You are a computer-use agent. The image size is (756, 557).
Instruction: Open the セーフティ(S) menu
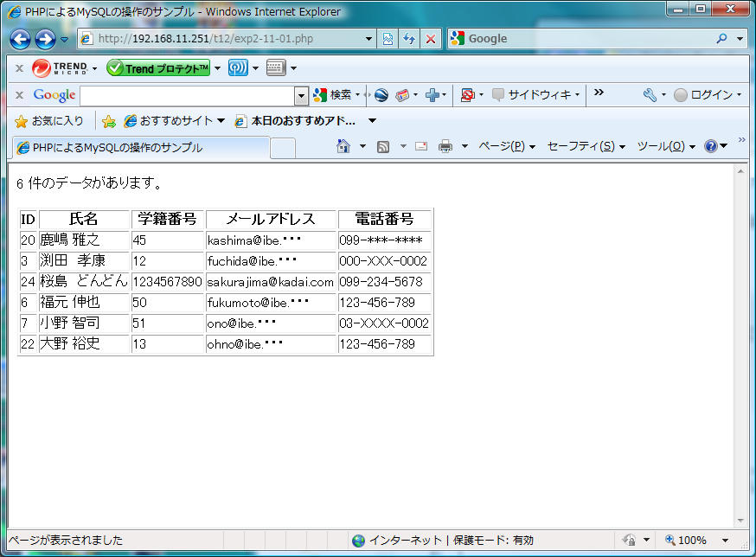coord(586,146)
